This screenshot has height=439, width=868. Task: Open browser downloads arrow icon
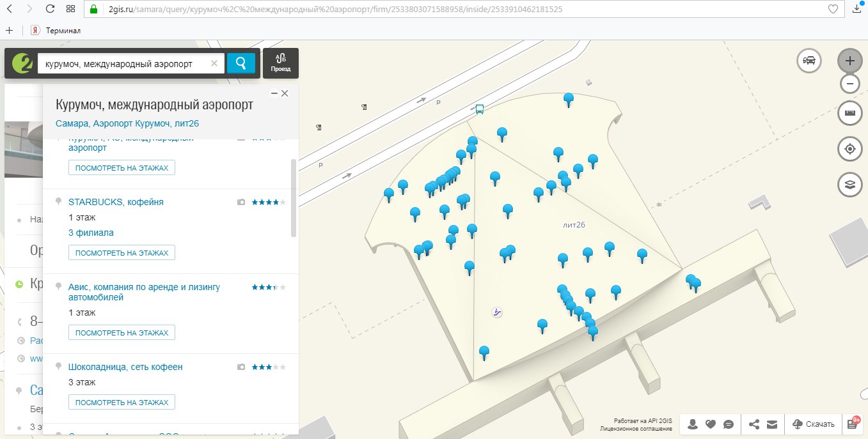[858, 10]
